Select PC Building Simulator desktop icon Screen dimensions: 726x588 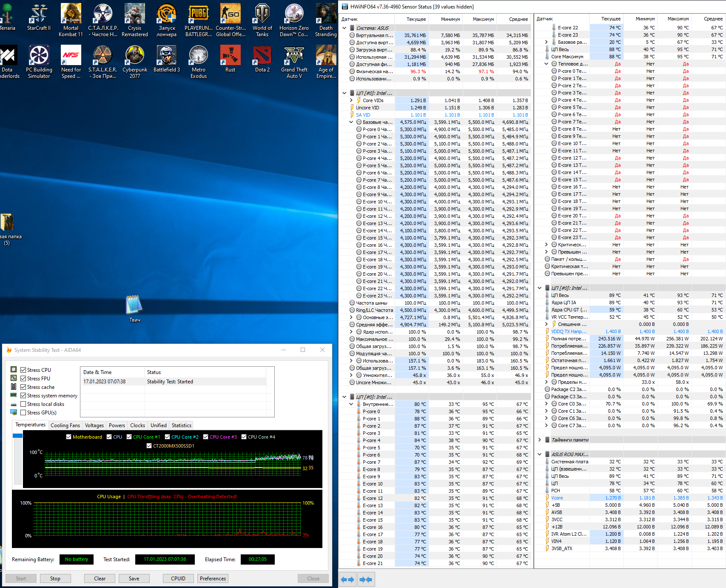[39, 62]
